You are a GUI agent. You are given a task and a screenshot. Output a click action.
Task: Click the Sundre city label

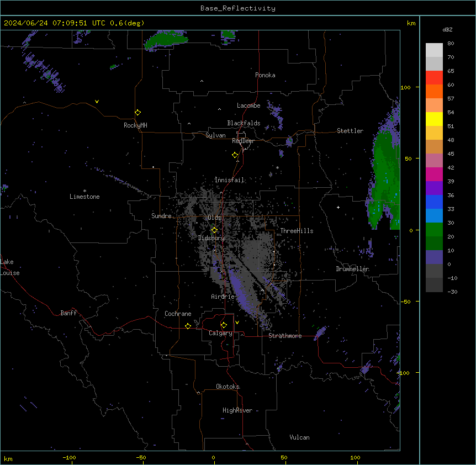[x=161, y=216]
